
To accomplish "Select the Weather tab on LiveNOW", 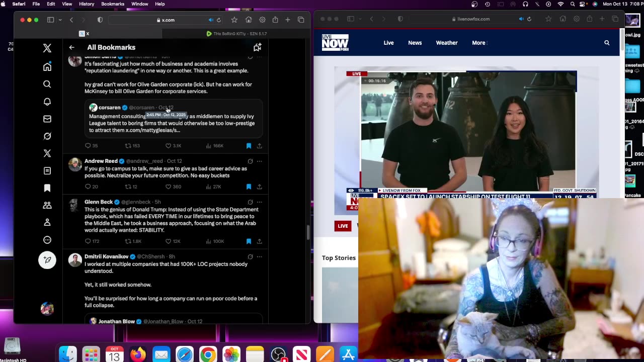I will 447,43.
